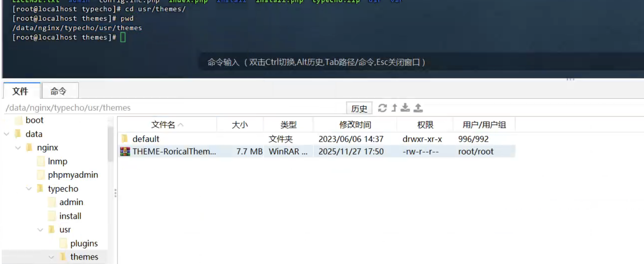The image size is (644, 264).
Task: Click the 7.7 MB size cell
Action: [249, 151]
